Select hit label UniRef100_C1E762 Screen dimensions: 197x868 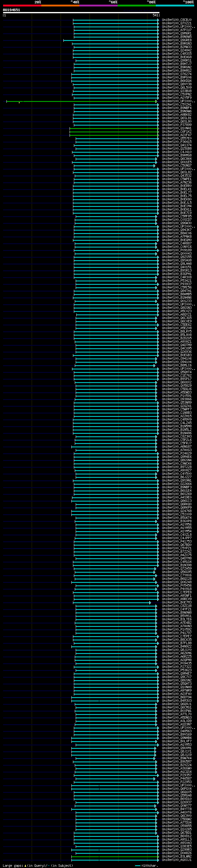tap(176, 375)
